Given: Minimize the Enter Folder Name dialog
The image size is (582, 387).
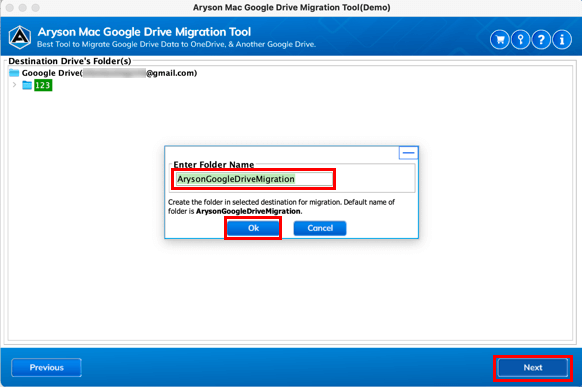Looking at the screenshot, I should [408, 153].
